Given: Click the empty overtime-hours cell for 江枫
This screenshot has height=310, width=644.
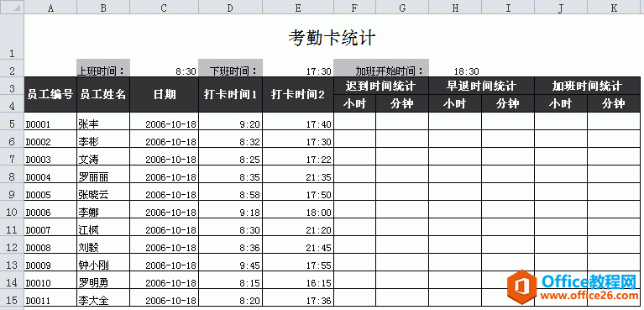Looking at the screenshot, I should (561, 228).
